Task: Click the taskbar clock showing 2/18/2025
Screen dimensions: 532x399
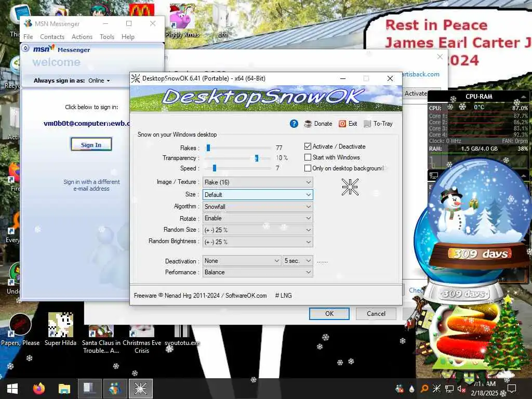Action: [x=485, y=389]
